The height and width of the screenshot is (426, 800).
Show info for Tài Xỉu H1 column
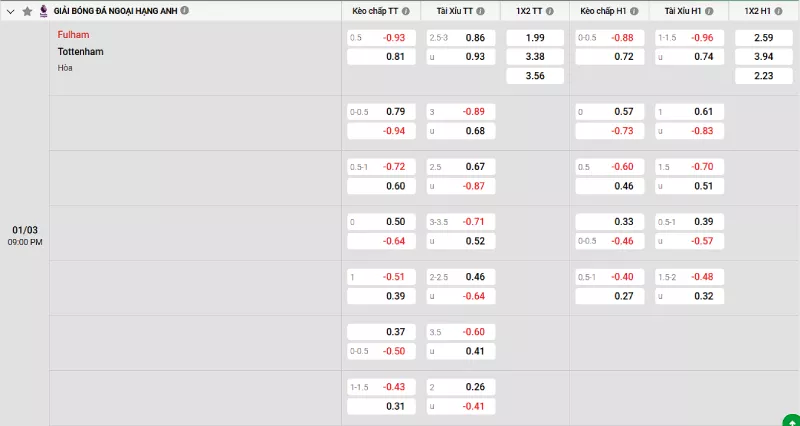click(709, 11)
